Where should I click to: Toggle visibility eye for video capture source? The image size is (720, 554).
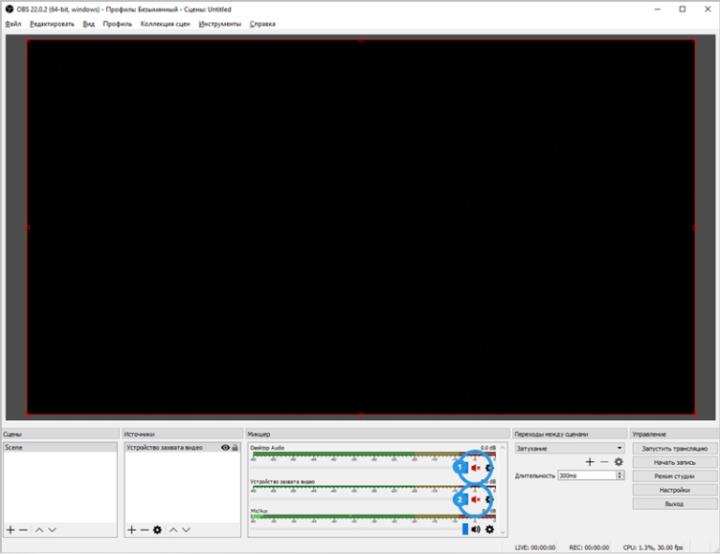pyautogui.click(x=225, y=447)
